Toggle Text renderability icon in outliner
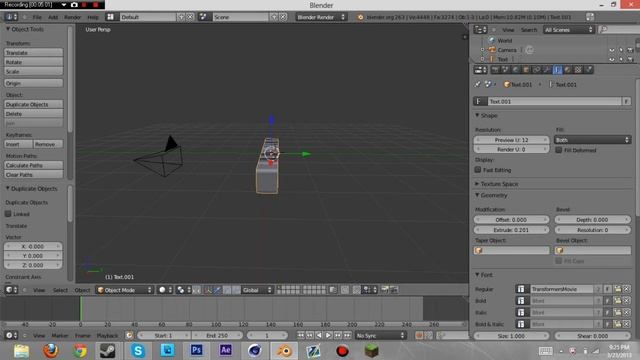This screenshot has width=640, height=360. click(x=630, y=60)
